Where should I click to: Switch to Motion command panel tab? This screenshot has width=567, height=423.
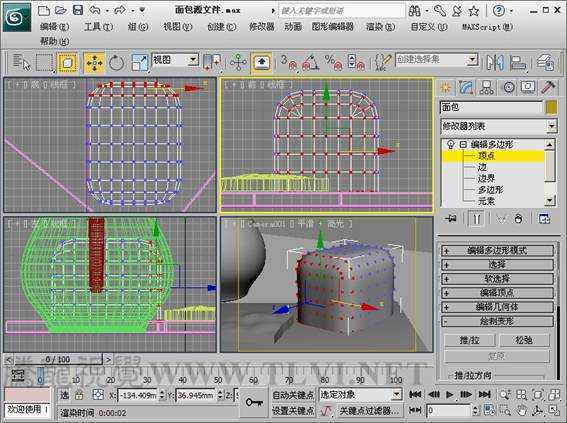tap(509, 87)
